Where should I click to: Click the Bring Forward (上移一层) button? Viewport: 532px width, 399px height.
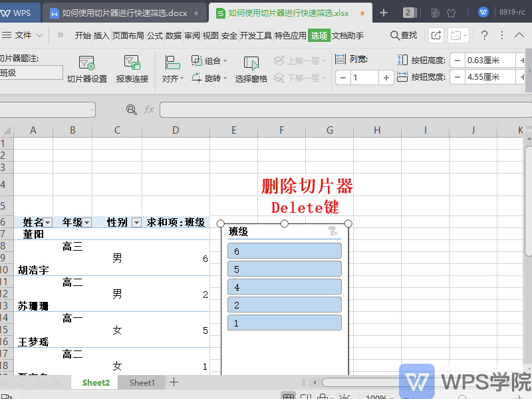point(299,61)
